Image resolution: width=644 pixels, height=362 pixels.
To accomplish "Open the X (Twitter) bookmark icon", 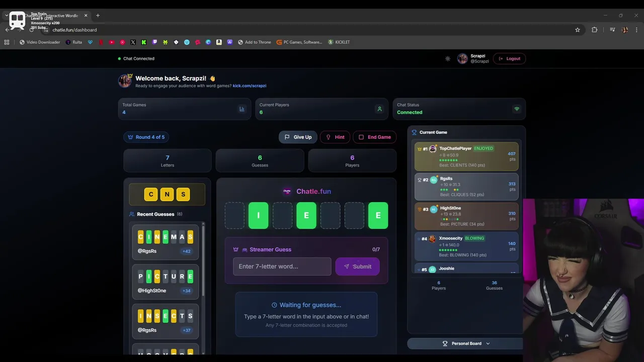I will 133,42.
